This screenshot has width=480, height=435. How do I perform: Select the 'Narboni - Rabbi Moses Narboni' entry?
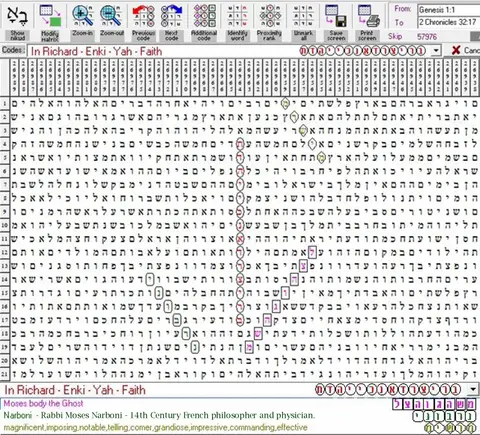pyautogui.click(x=159, y=415)
